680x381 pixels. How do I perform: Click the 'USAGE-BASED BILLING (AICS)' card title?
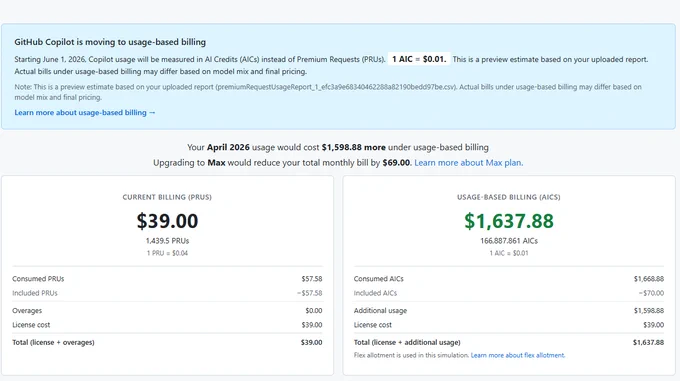[x=509, y=197]
